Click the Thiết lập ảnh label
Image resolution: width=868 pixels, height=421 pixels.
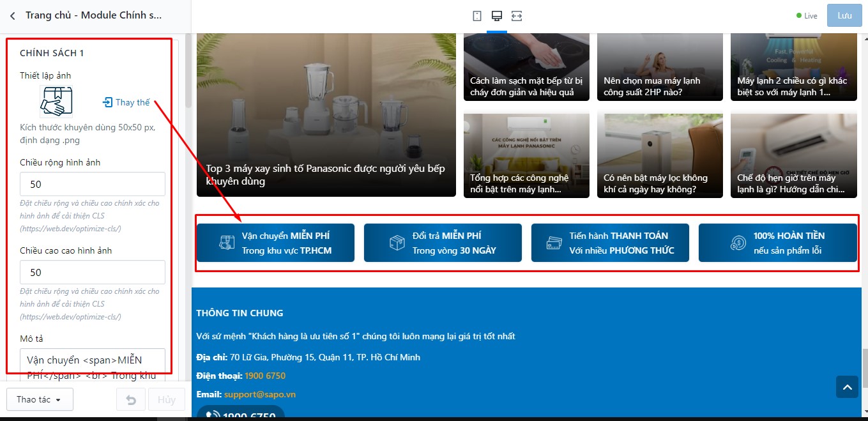tap(45, 75)
